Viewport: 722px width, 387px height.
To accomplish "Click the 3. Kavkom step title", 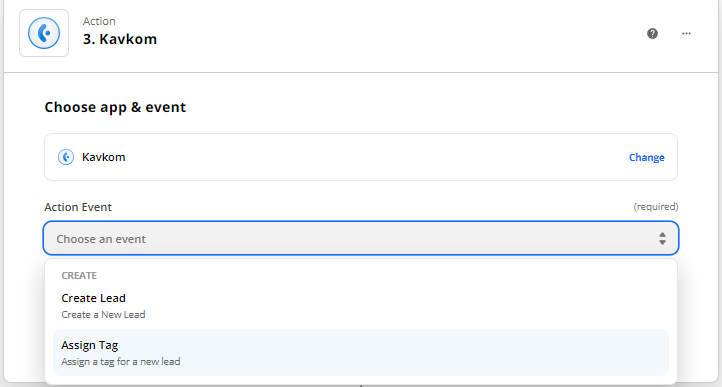I will coord(120,39).
